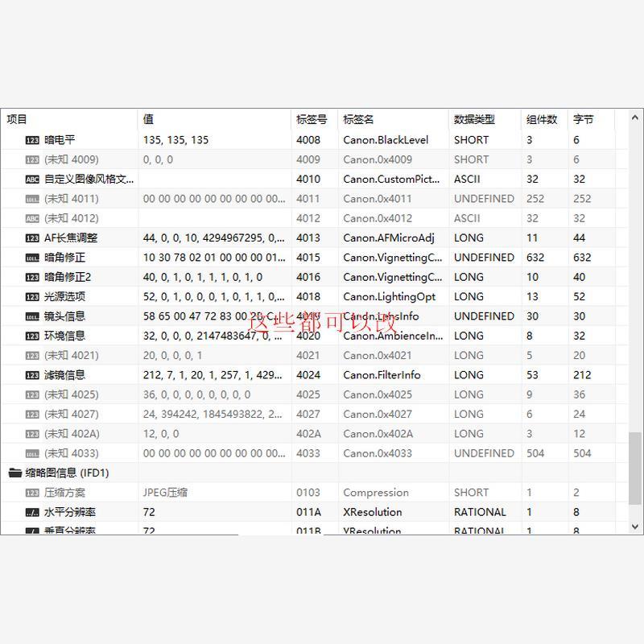Click the vertical scrollbar thumb
The width and height of the screenshot is (644, 644).
tap(635, 469)
